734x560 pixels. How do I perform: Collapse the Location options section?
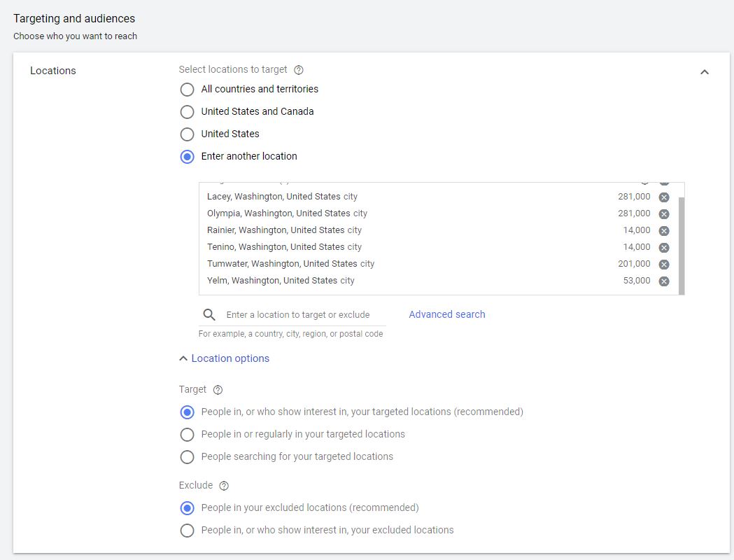click(224, 358)
